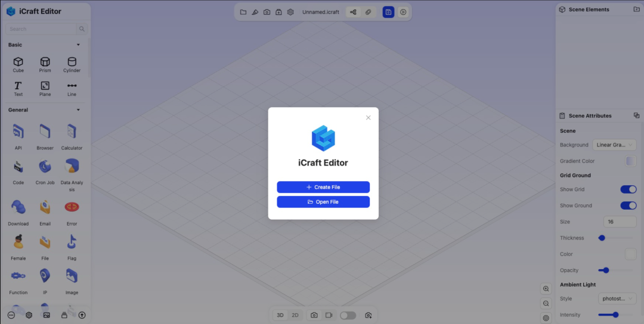Click the Gradient Color swatch

pos(631,161)
